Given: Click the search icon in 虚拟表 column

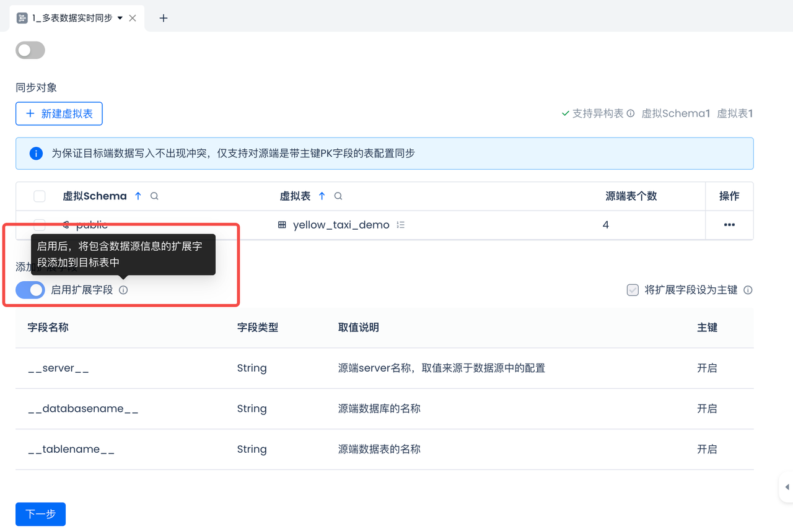Looking at the screenshot, I should [338, 196].
